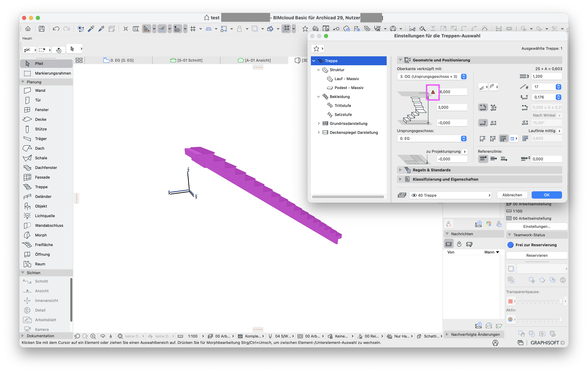Toggle reference line left option
The image size is (588, 373).
click(x=483, y=159)
